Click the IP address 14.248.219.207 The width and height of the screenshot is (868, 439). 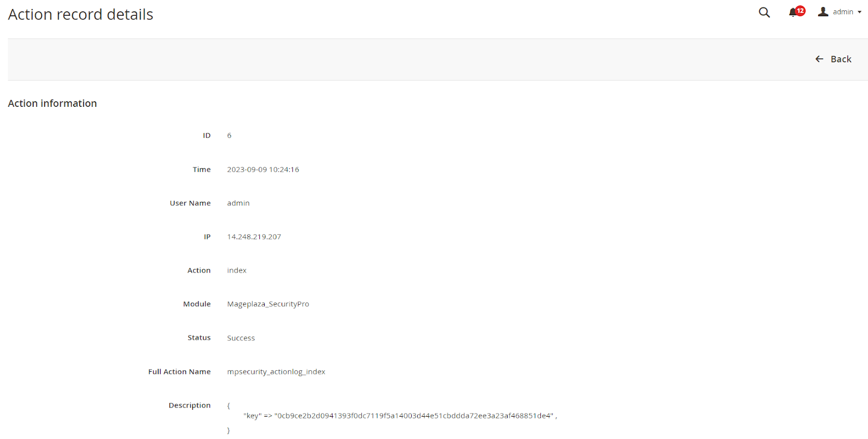click(x=254, y=237)
